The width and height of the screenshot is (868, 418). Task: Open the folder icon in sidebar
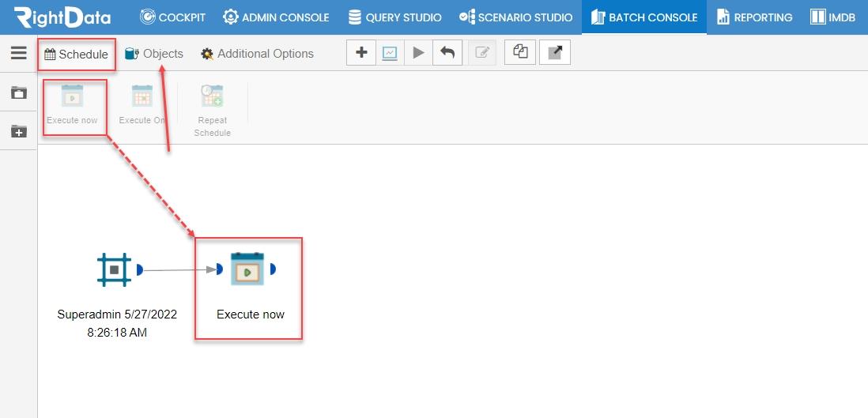pyautogui.click(x=19, y=92)
